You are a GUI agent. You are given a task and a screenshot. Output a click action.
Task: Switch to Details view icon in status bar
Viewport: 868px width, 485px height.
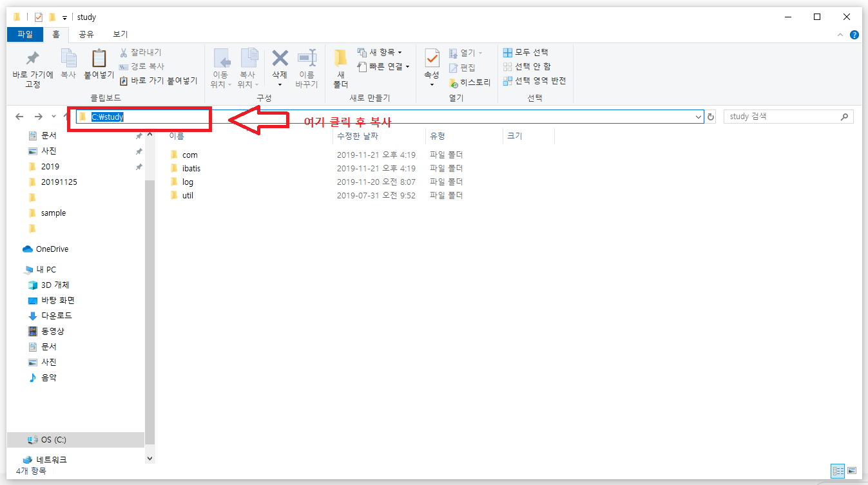coord(838,471)
